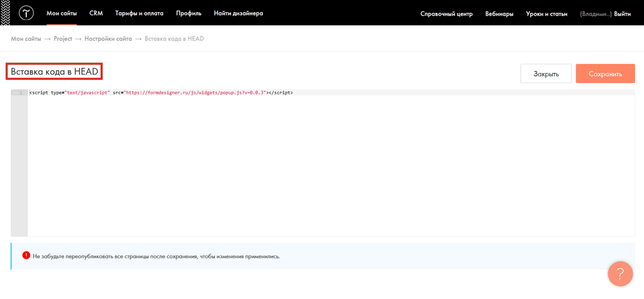Screen dimensions: 644x299
Task: Open Тарифы и оплата page
Action: click(139, 13)
